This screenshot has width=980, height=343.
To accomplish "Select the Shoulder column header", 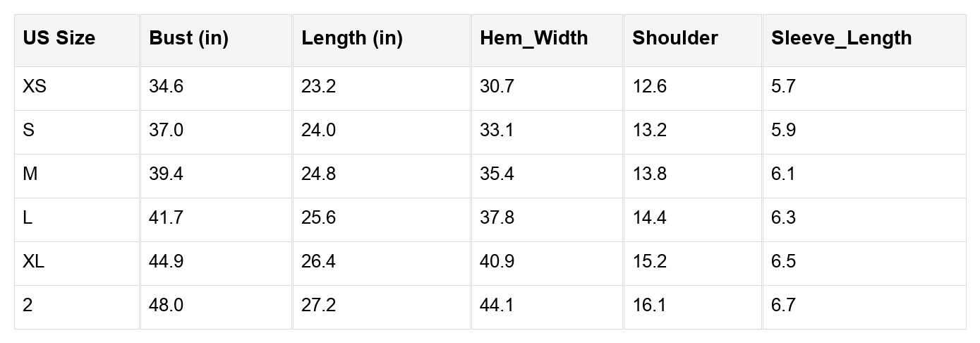I will [x=675, y=38].
